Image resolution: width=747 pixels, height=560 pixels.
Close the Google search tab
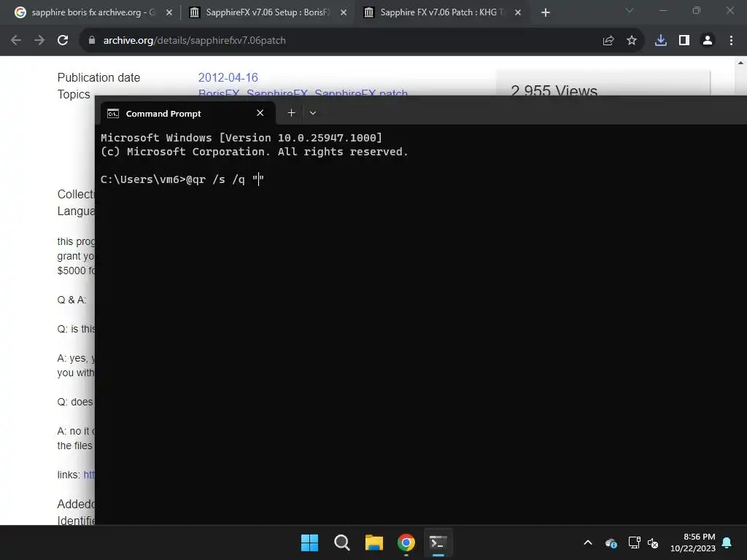click(169, 12)
